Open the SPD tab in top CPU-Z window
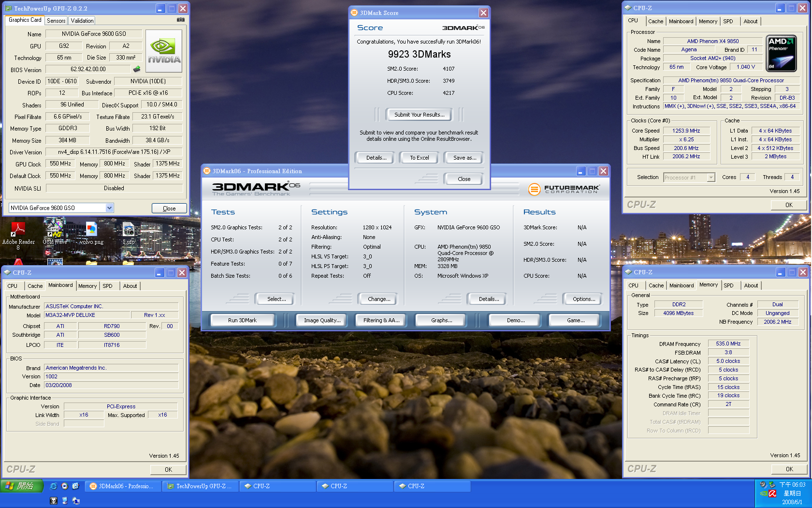 pyautogui.click(x=728, y=21)
